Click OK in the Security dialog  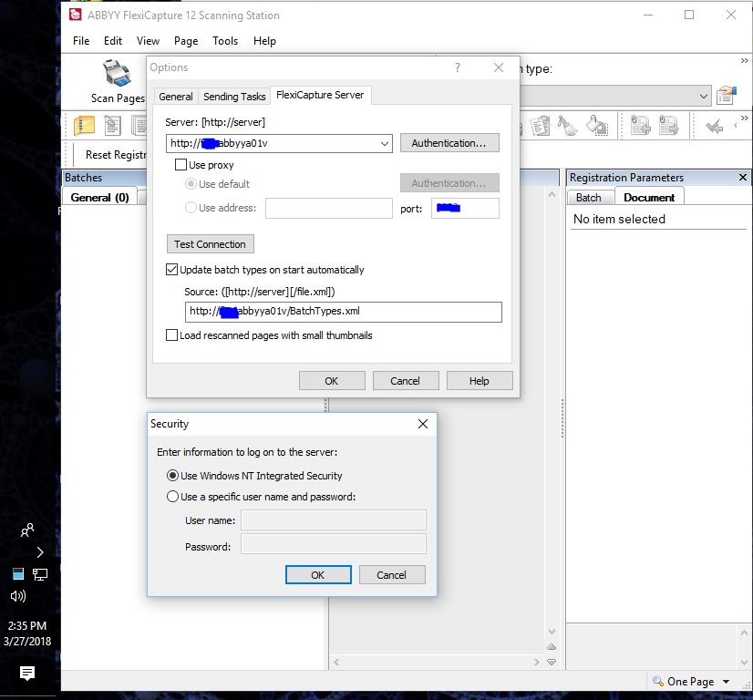tap(317, 575)
